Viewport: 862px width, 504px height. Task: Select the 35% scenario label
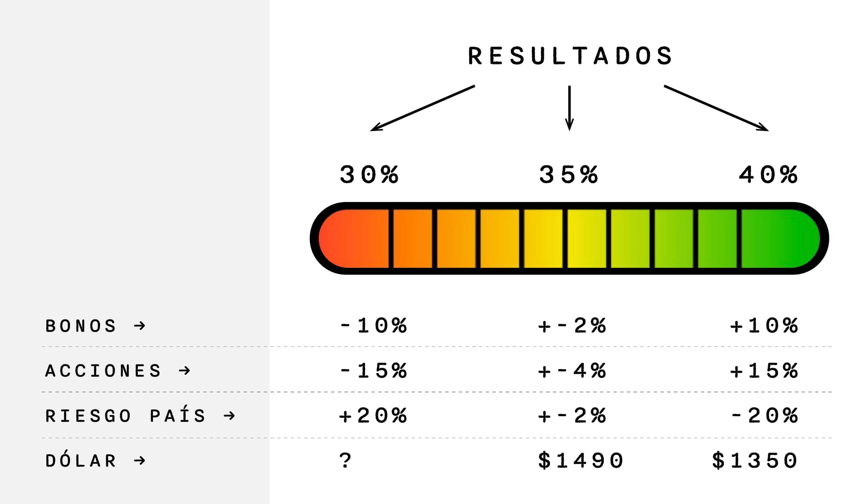[568, 175]
